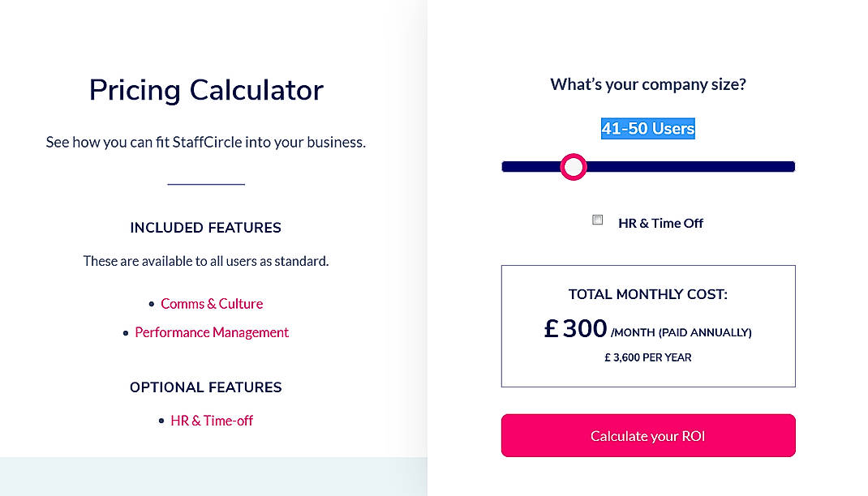Image resolution: width=868 pixels, height=496 pixels.
Task: Click the slider track left of the handle
Action: (531, 167)
